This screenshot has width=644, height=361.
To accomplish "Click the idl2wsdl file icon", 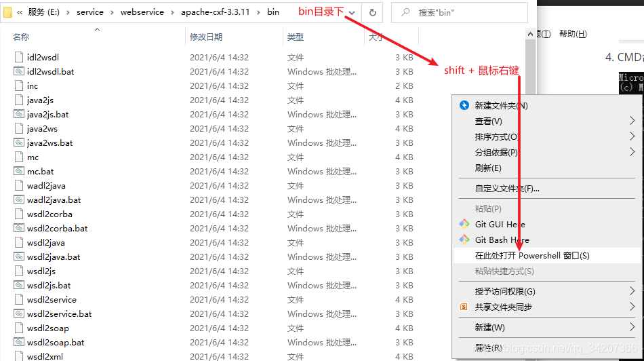I will tap(18, 57).
